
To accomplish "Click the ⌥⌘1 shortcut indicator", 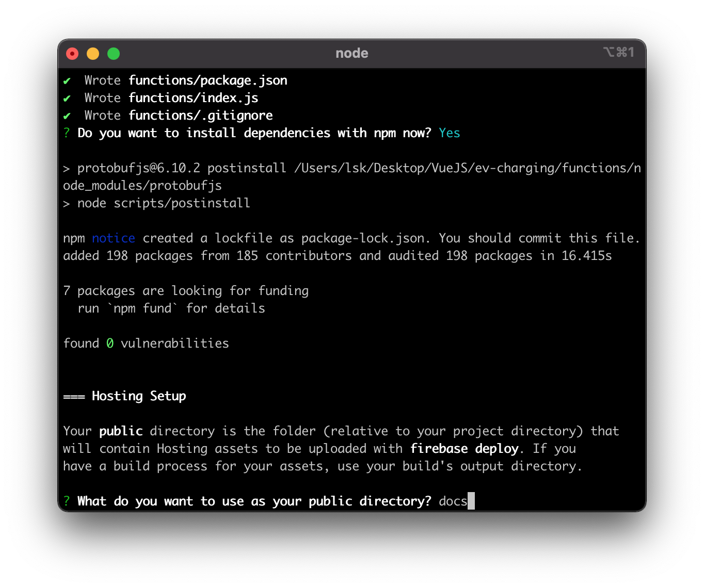I will [x=618, y=52].
